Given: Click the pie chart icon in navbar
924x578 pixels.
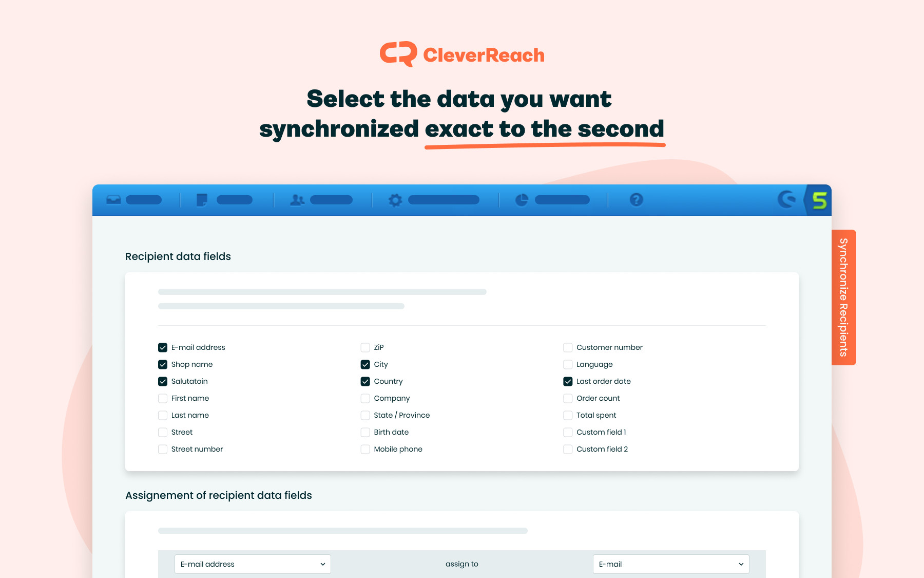Looking at the screenshot, I should pyautogui.click(x=522, y=200).
